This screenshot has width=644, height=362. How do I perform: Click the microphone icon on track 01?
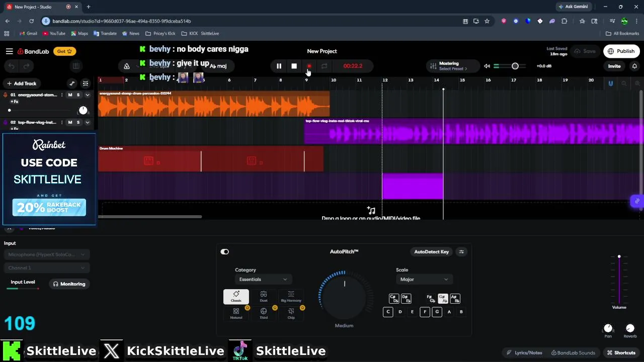[6, 95]
